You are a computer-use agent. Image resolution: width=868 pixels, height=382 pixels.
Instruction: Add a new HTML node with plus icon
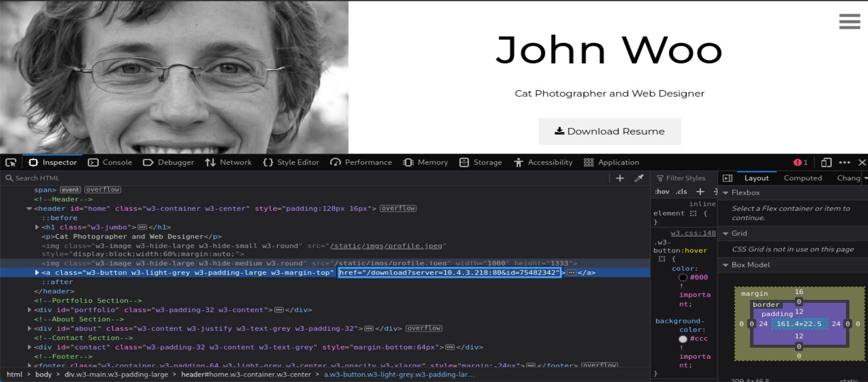click(x=620, y=178)
